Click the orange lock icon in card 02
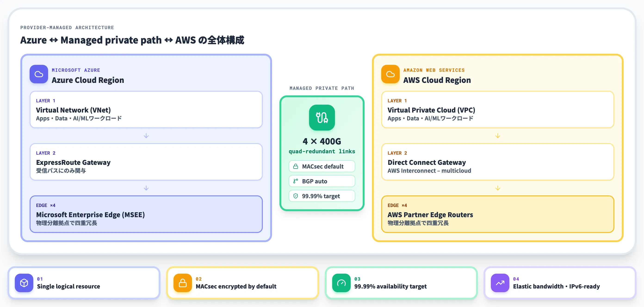 click(183, 283)
